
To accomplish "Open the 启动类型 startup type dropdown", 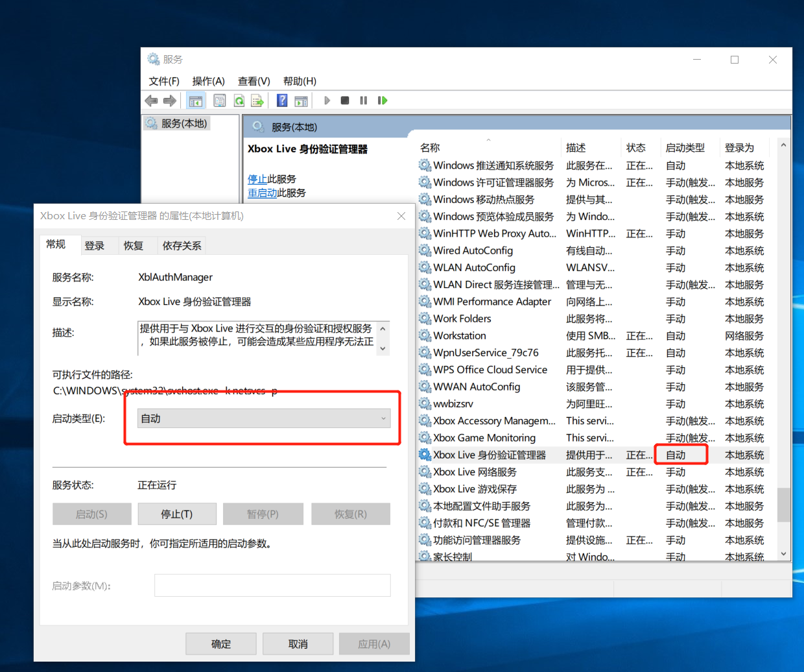I will coord(264,419).
